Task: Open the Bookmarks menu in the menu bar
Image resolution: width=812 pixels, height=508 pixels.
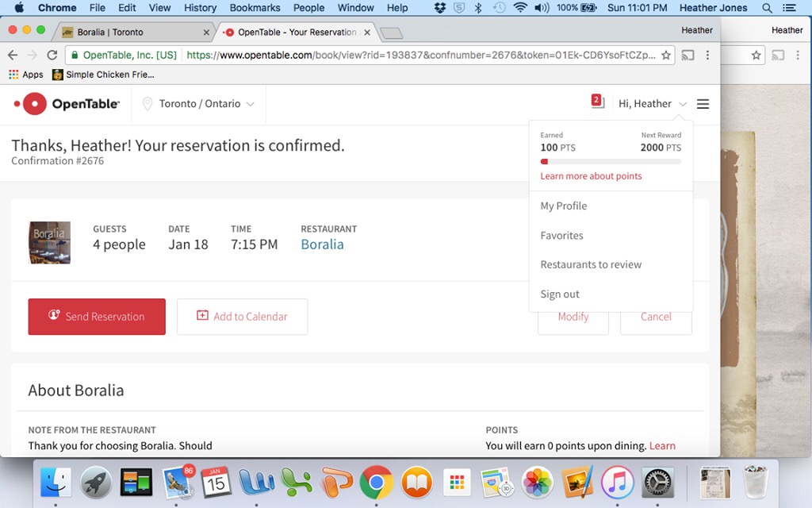Action: [255, 8]
